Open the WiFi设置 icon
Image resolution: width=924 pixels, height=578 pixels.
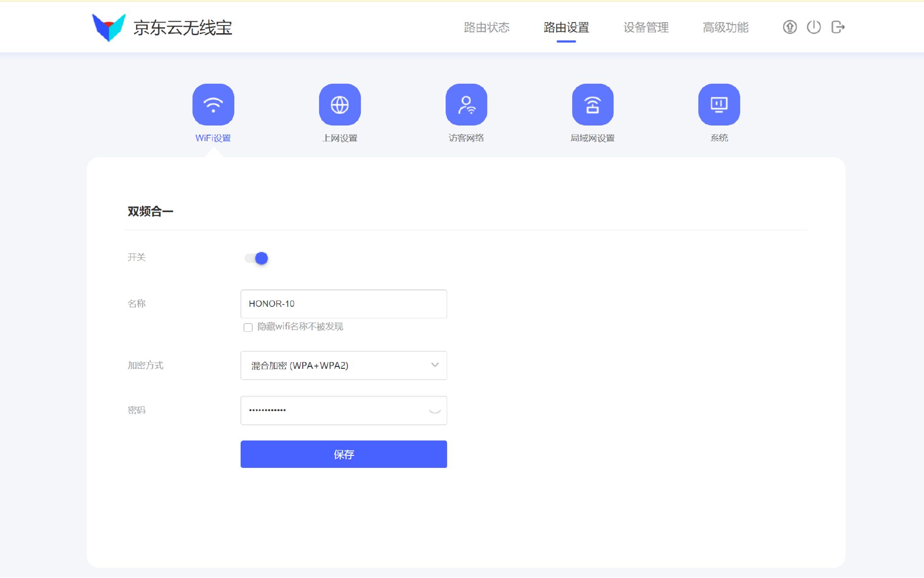tap(213, 104)
